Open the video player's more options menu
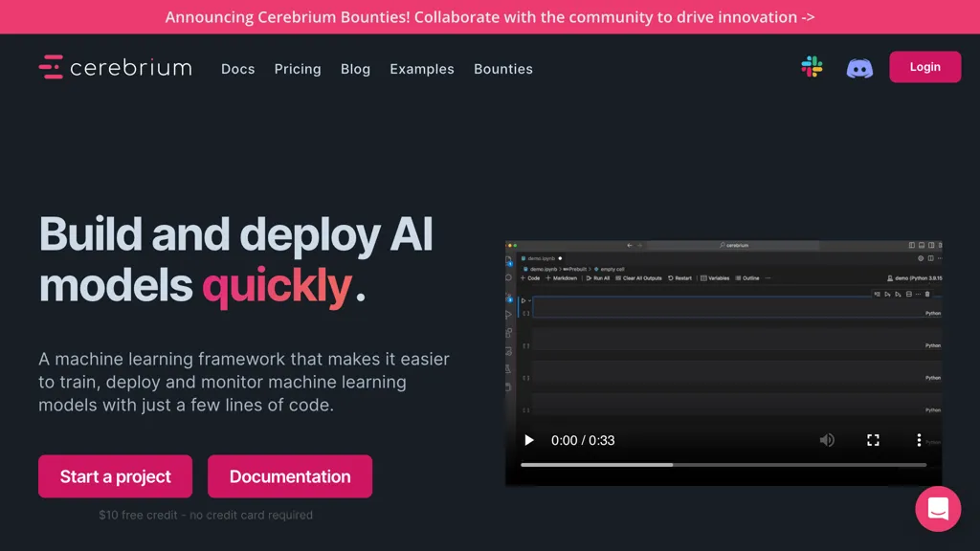980x551 pixels. (919, 440)
